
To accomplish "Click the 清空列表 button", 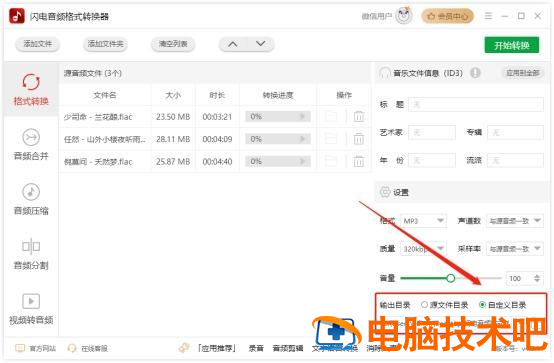I will [173, 44].
